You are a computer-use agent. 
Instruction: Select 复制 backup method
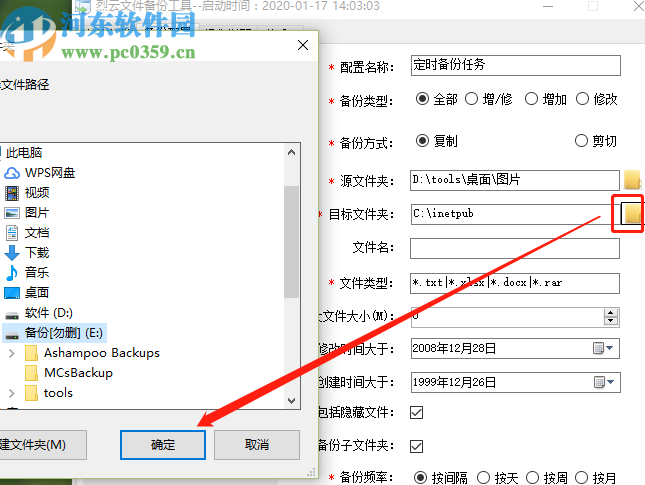tap(436, 141)
